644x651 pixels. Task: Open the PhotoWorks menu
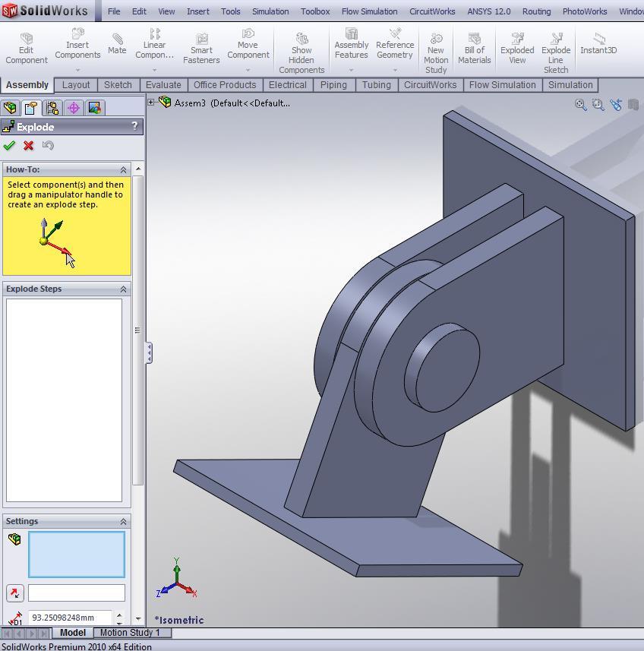[x=585, y=11]
